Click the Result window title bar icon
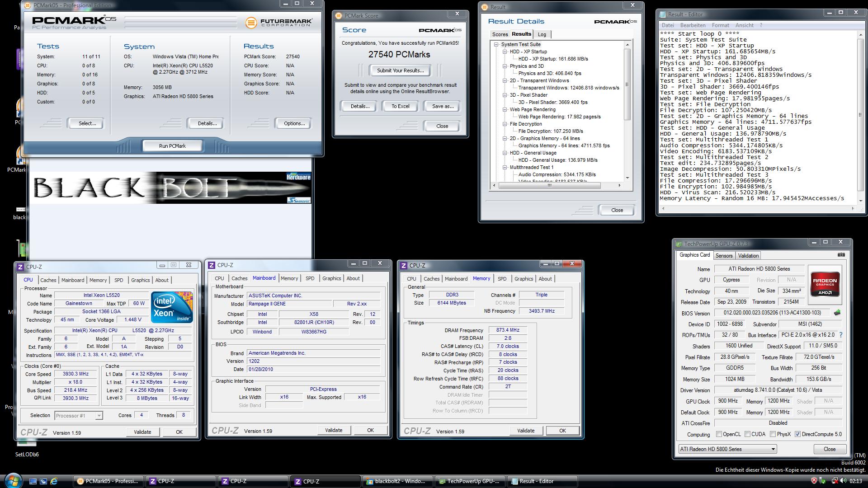The height and width of the screenshot is (488, 868). coord(485,7)
